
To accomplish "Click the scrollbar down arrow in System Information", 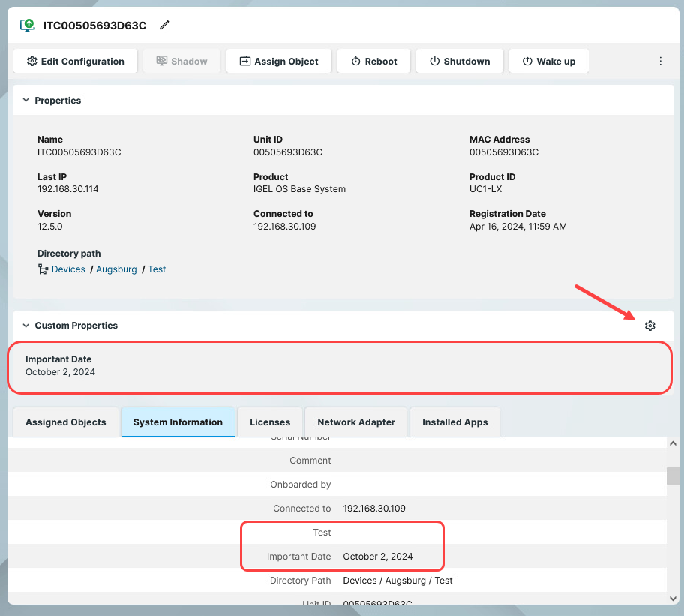I will pyautogui.click(x=673, y=598).
